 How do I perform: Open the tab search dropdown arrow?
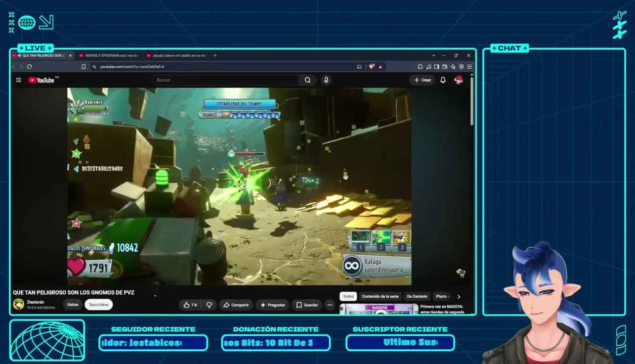[x=434, y=56]
